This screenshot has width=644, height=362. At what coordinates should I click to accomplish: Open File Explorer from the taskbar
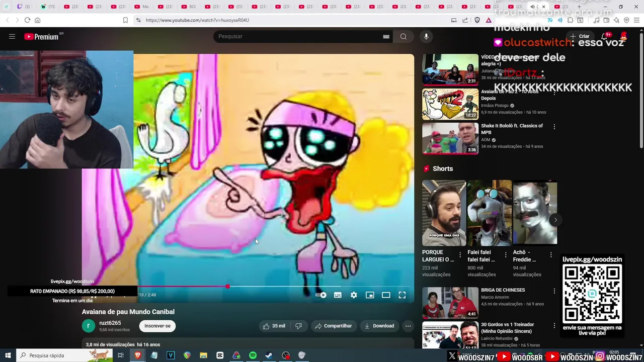pyautogui.click(x=203, y=355)
